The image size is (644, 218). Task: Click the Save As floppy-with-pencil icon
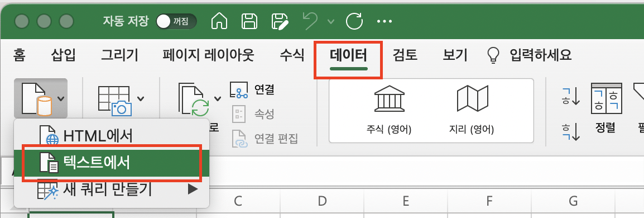pos(280,21)
